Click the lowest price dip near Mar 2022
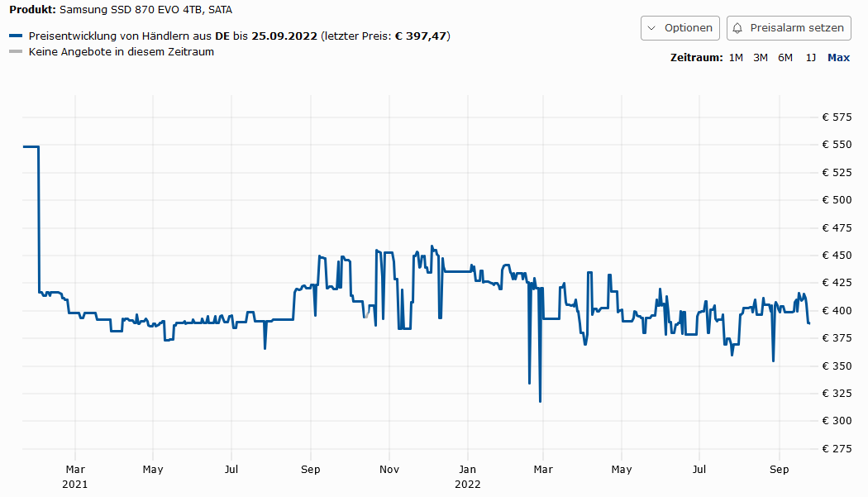 click(541, 400)
